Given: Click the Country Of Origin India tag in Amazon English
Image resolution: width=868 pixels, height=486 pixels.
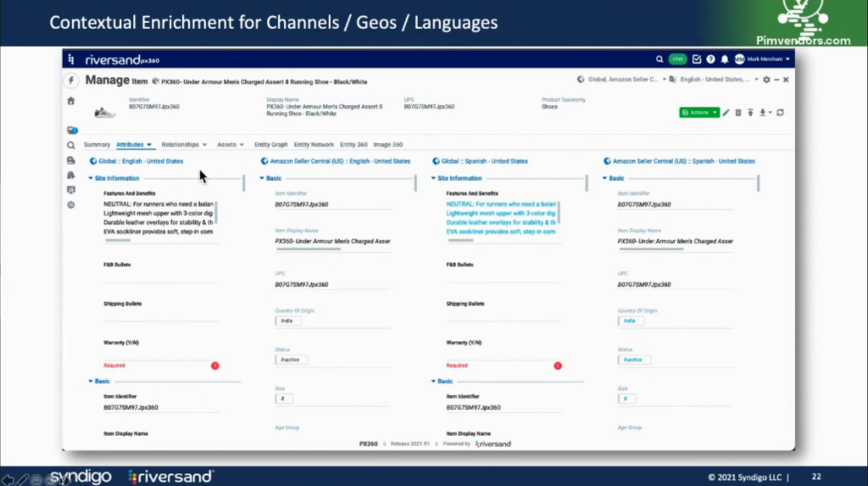Looking at the screenshot, I should [287, 321].
